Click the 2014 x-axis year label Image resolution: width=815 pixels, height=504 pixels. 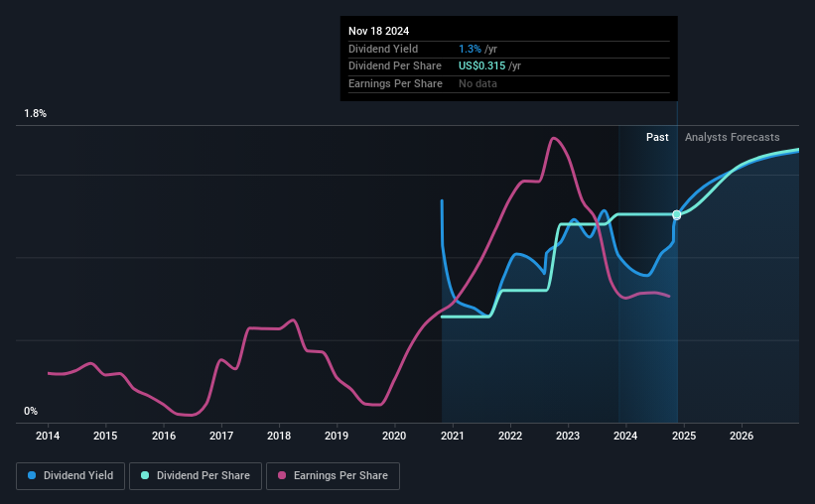tap(48, 436)
